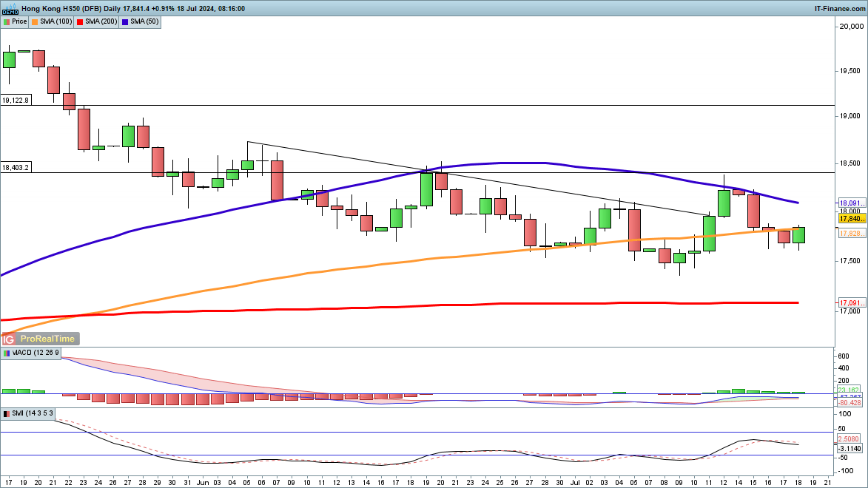Image resolution: width=868 pixels, height=488 pixels.
Task: Click the red SMA (200) color swatch
Action: (x=80, y=21)
